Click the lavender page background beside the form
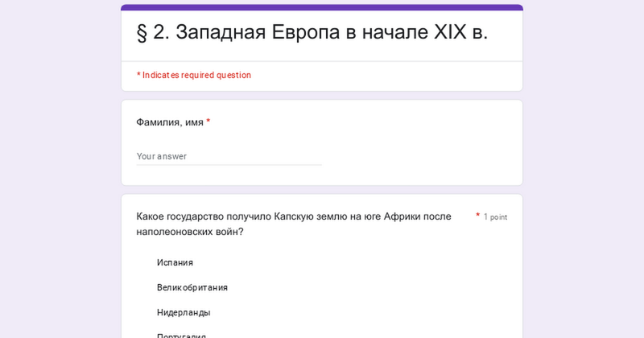Image resolution: width=644 pixels, height=338 pixels. 60,164
